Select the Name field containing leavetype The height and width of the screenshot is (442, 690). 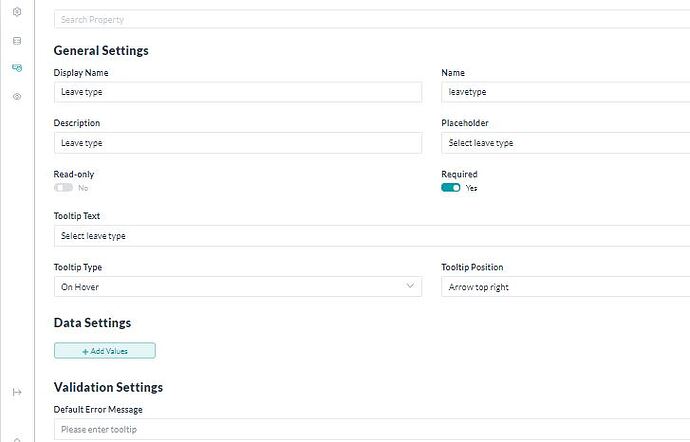(565, 92)
